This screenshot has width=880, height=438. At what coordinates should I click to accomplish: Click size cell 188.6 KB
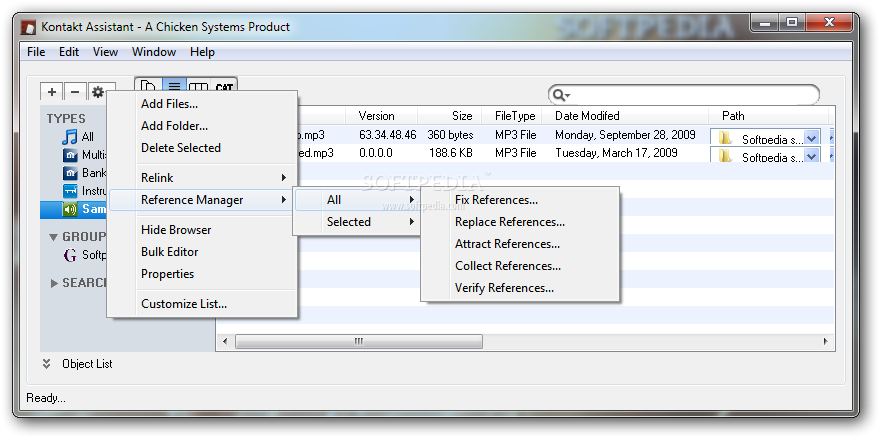(451, 153)
